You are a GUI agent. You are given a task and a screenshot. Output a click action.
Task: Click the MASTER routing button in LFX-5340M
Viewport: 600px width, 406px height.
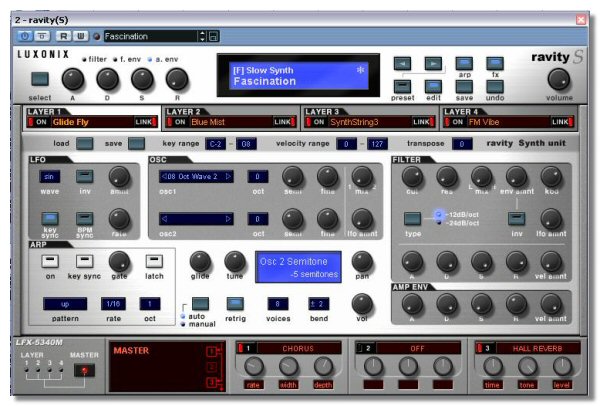click(x=84, y=370)
